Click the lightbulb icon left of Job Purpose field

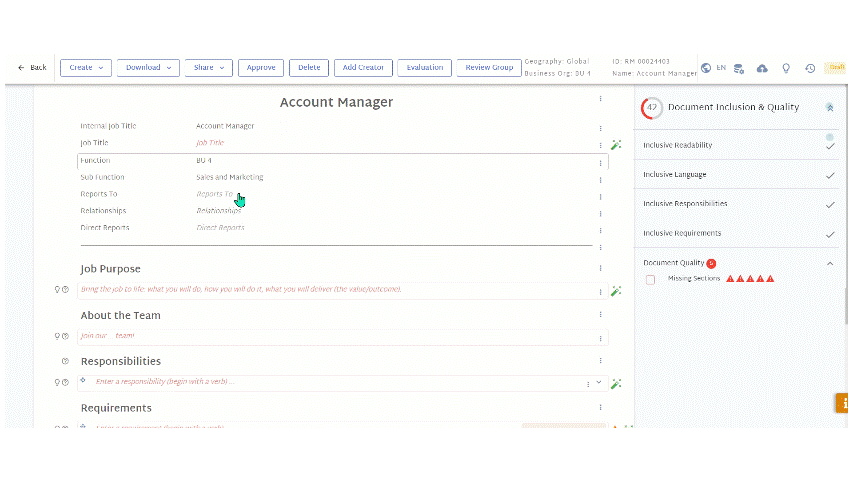pos(57,290)
